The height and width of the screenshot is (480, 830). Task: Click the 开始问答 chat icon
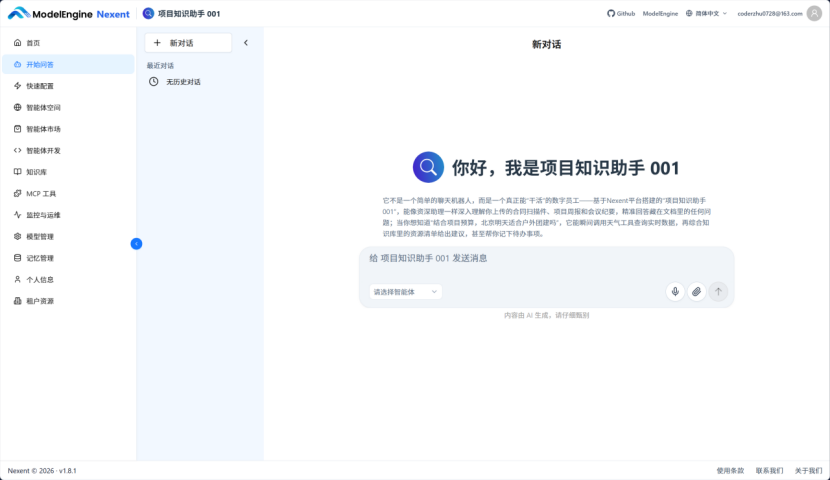pos(17,65)
